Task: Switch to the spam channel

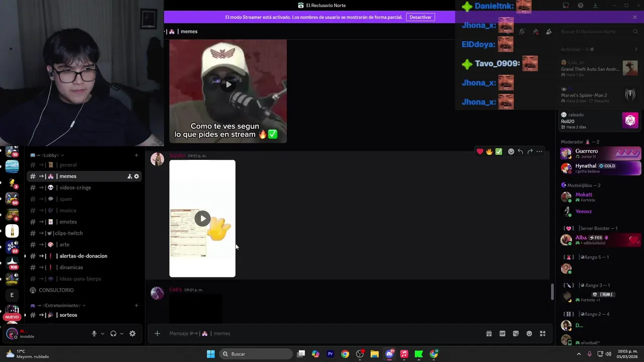Action: point(84,199)
